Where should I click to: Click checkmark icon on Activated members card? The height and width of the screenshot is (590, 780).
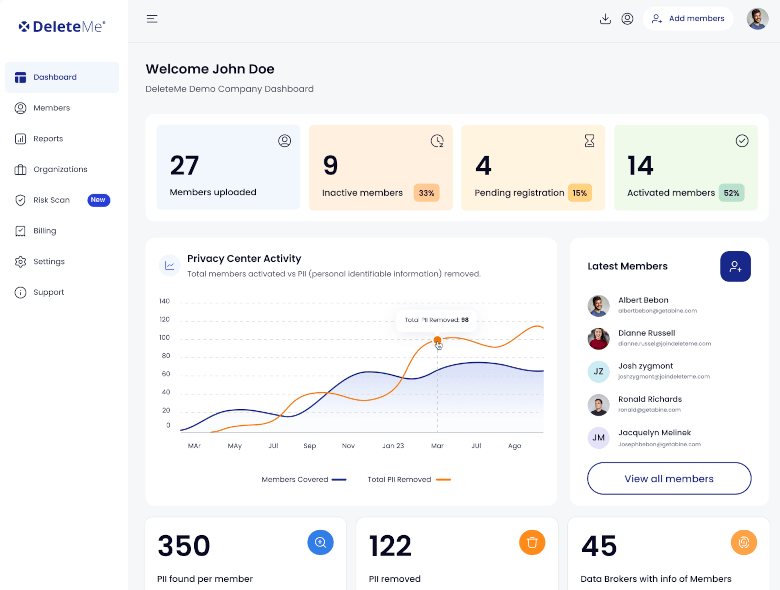pos(742,141)
